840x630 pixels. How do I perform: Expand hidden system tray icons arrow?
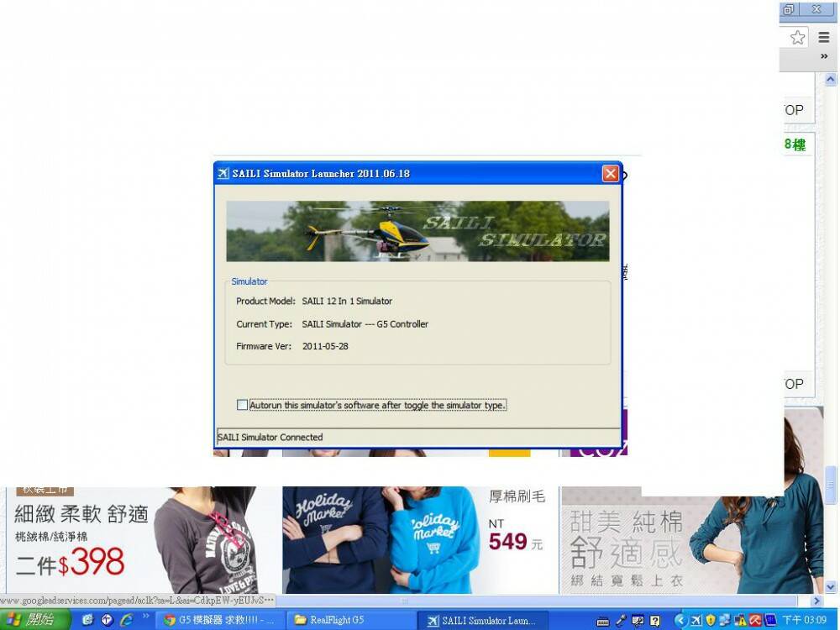coord(680,621)
